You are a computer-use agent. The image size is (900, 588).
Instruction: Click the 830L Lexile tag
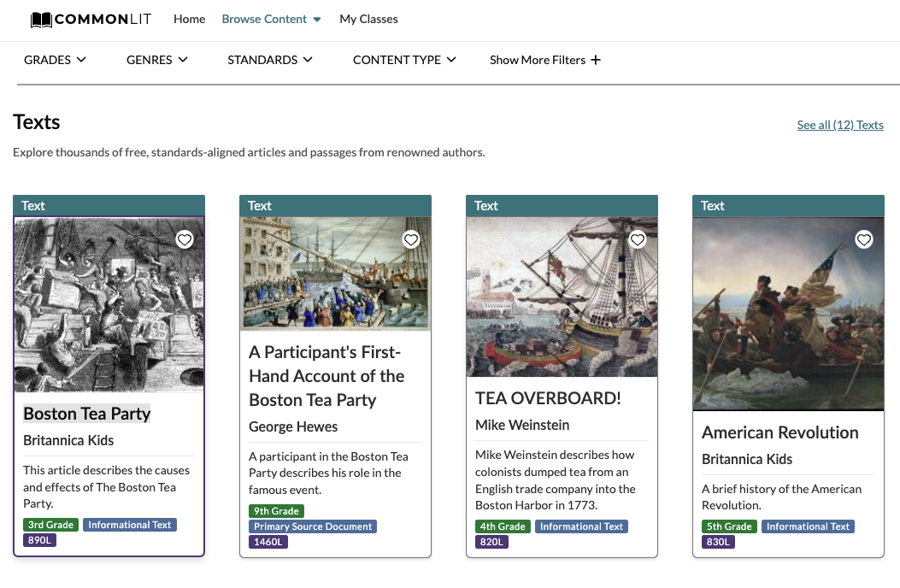pyautogui.click(x=718, y=542)
